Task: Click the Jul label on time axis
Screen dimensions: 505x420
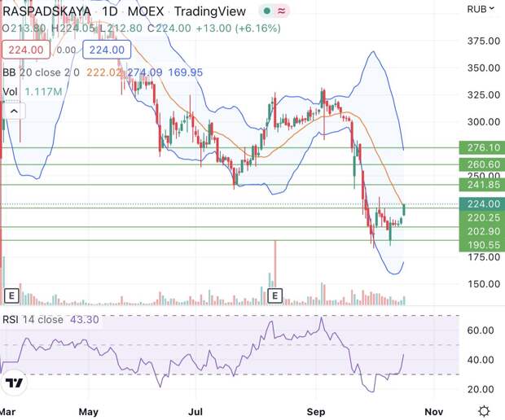Action: [195, 412]
